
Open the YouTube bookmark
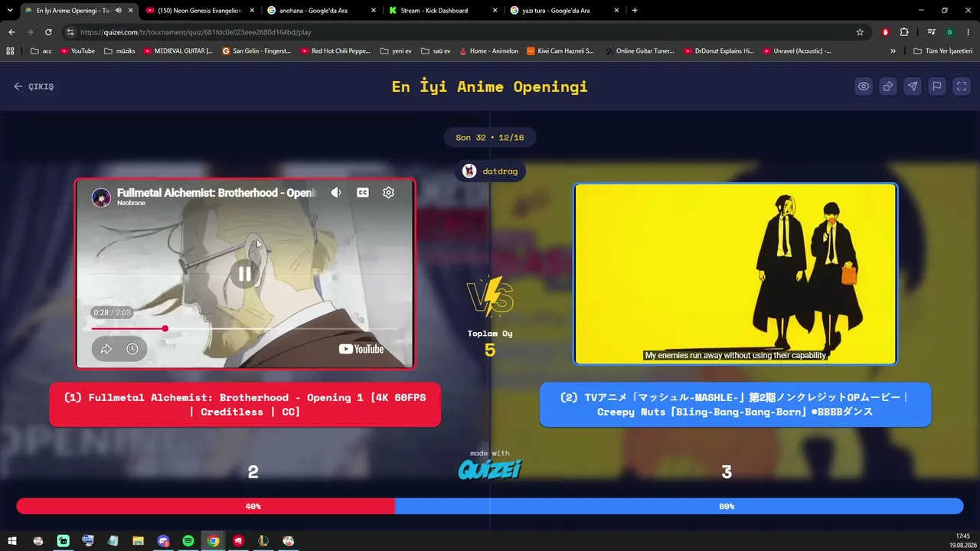coord(77,51)
